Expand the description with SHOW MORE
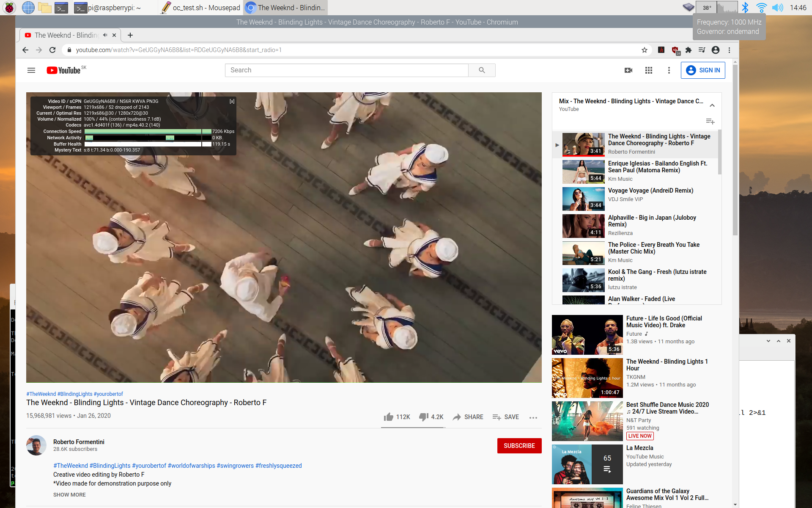The height and width of the screenshot is (508, 812). tap(69, 494)
